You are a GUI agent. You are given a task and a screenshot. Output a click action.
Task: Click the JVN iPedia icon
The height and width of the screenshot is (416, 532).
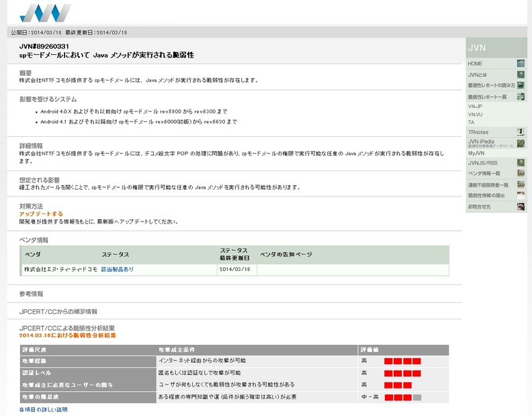tap(521, 144)
